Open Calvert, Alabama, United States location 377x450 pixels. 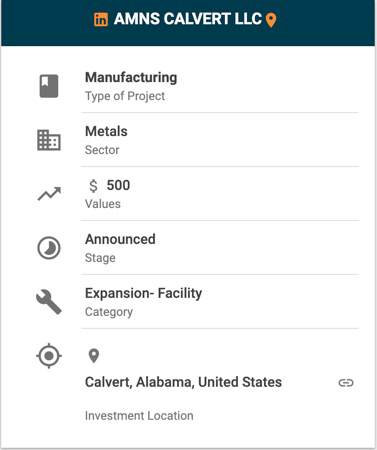click(x=183, y=382)
